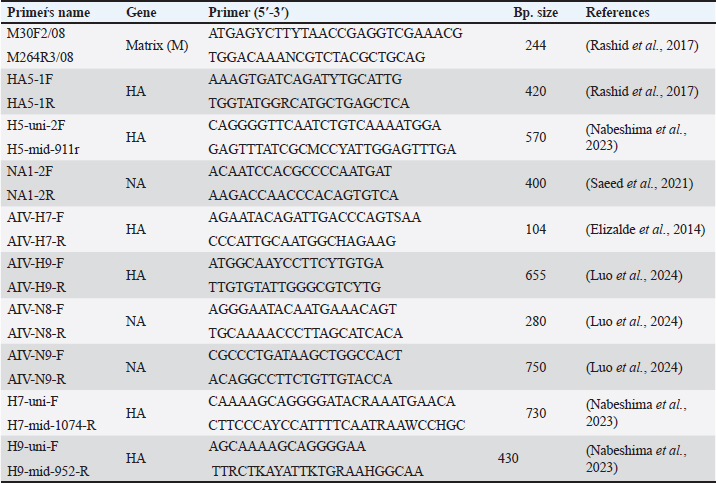Select the 430 bp size value
716x483 pixels.
coord(508,458)
